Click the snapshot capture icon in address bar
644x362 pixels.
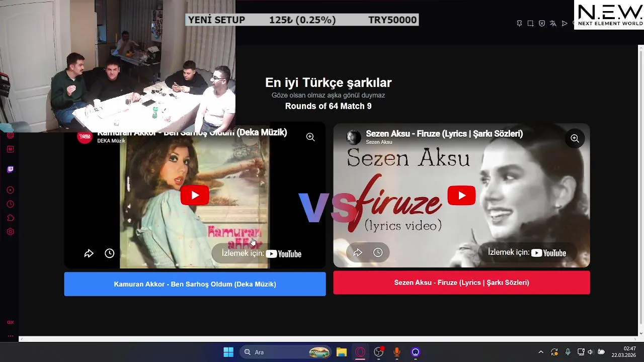(x=530, y=23)
